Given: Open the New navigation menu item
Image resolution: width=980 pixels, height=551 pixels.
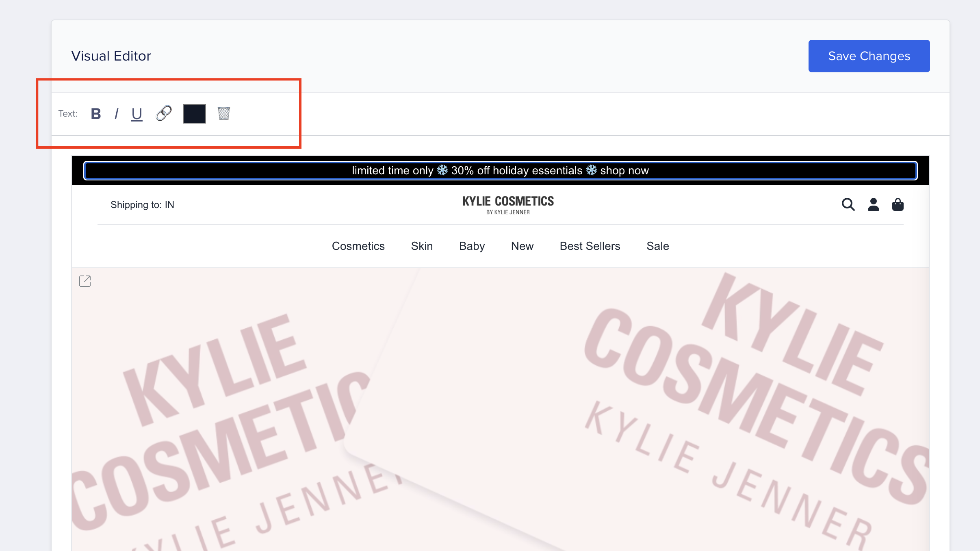Looking at the screenshot, I should point(523,246).
